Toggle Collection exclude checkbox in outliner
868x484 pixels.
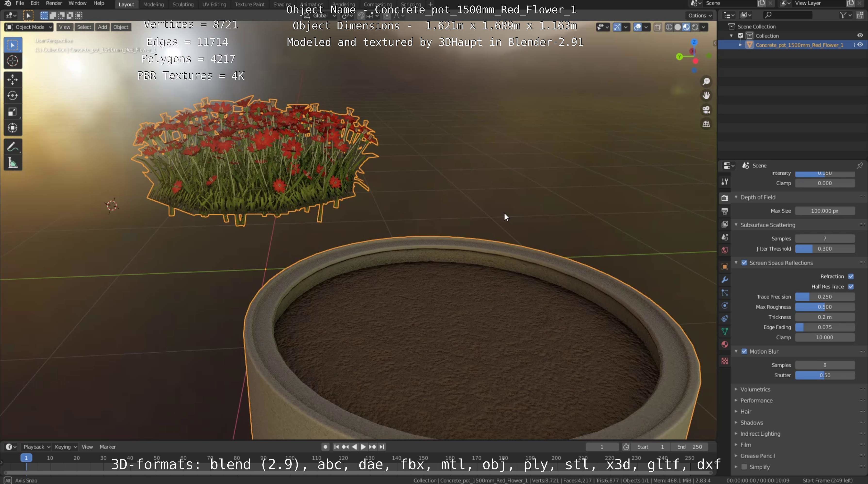pyautogui.click(x=741, y=36)
